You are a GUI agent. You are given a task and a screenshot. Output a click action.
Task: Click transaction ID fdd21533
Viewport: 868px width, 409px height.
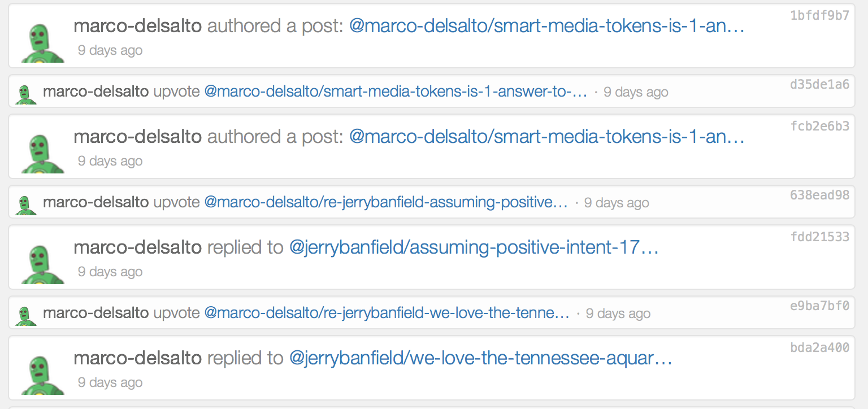pyautogui.click(x=819, y=237)
